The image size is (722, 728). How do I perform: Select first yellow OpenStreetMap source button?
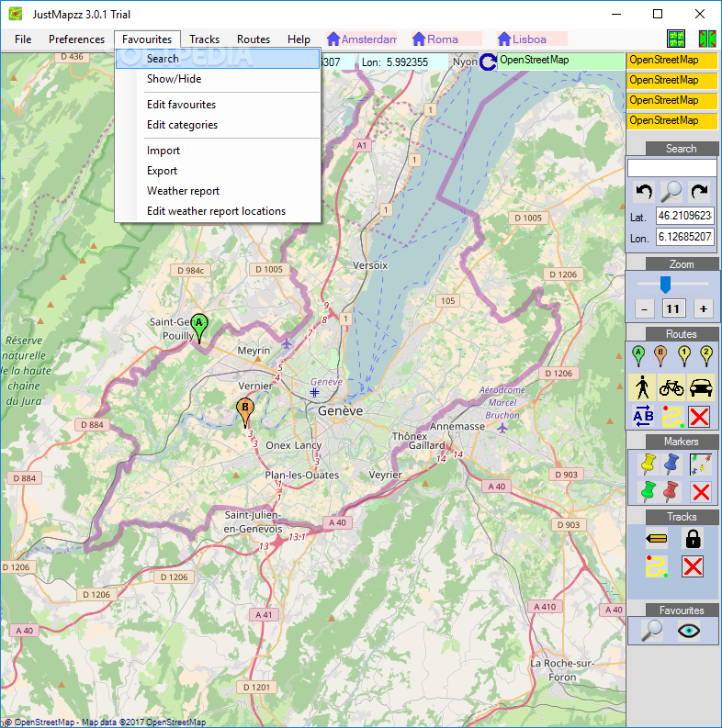tap(671, 61)
